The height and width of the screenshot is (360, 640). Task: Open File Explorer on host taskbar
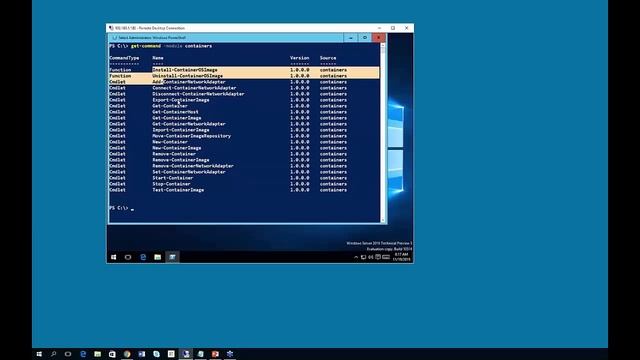click(98, 354)
